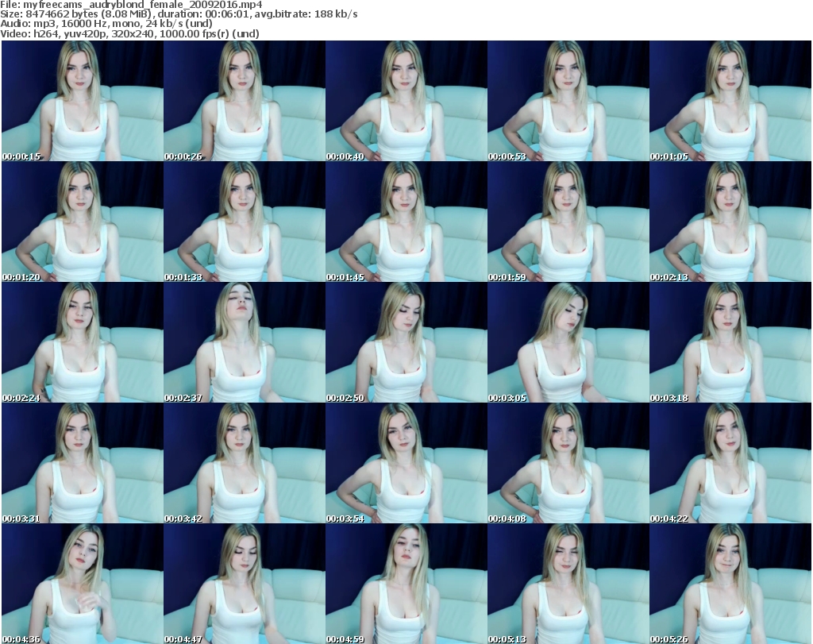Open the thumbnail frame stamped 00:02:13
The width and height of the screenshot is (813, 644).
(x=730, y=222)
